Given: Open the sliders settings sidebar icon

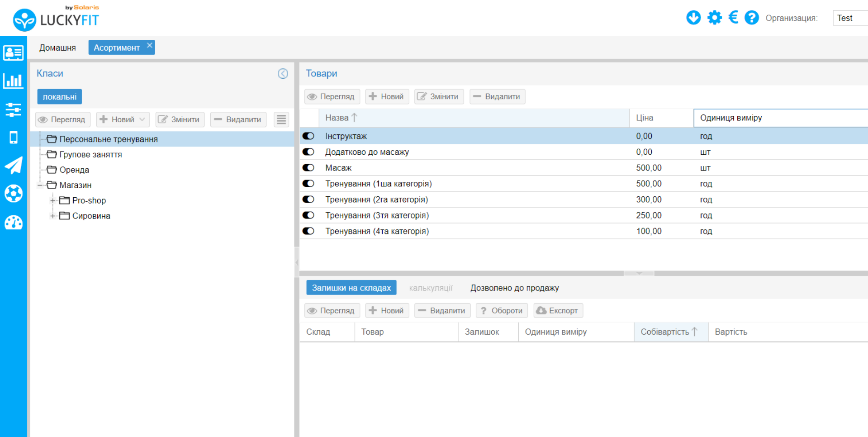Looking at the screenshot, I should [13, 109].
